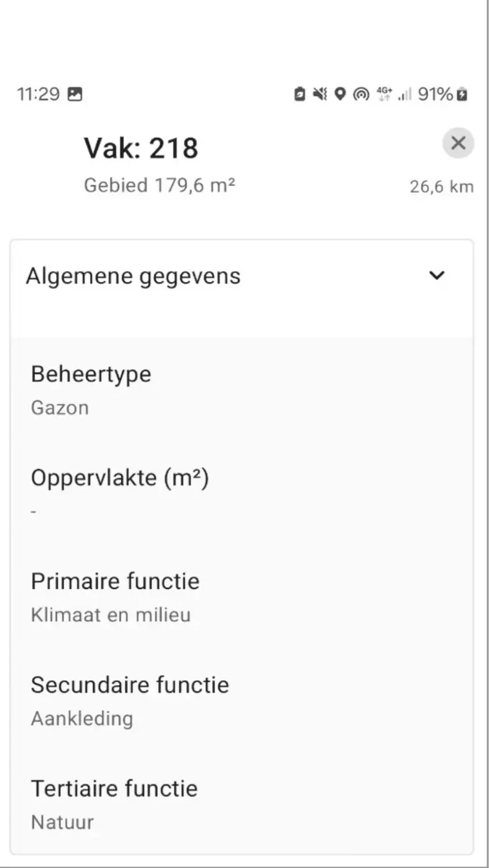The width and height of the screenshot is (489, 868).
Task: Tap the muted sound icon in status bar
Action: coord(320,95)
